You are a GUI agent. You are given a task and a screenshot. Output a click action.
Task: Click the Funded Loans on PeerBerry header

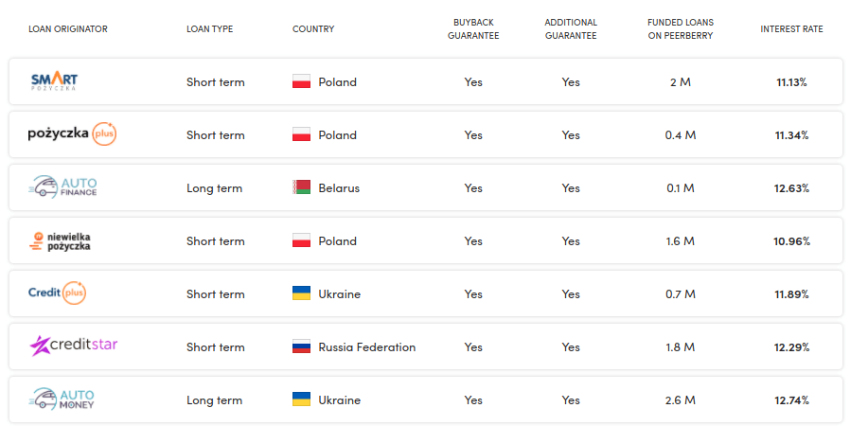[681, 28]
